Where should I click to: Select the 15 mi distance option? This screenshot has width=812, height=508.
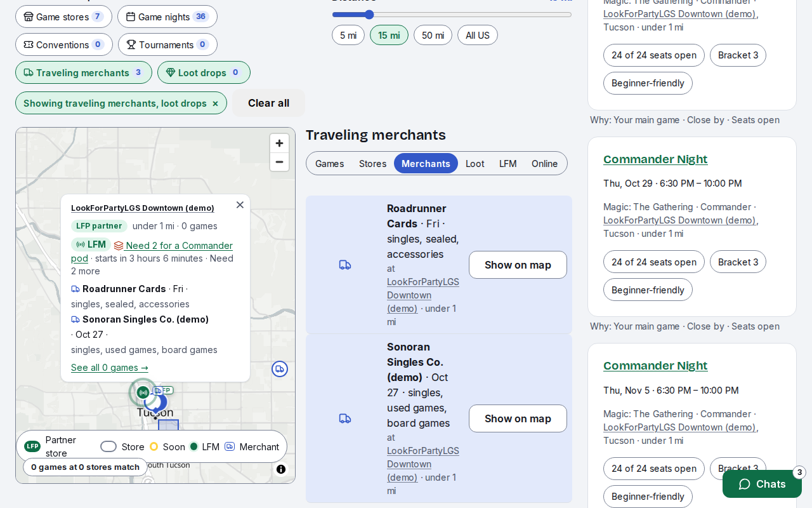tap(389, 35)
